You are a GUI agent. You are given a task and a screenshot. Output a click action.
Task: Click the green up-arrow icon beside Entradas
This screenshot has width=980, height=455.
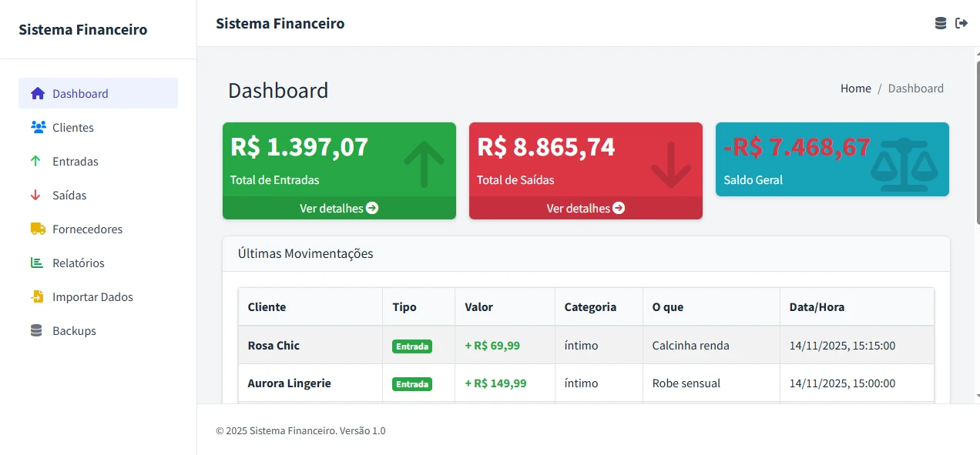tap(35, 162)
